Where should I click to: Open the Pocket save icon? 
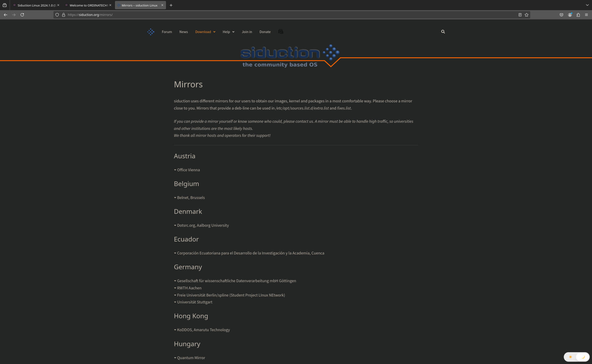click(561, 15)
